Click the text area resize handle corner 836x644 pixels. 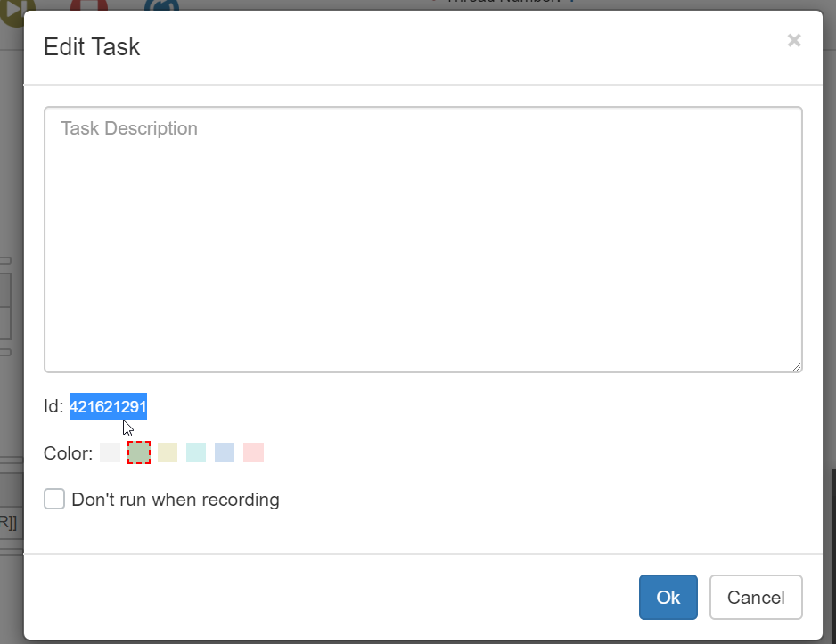[796, 366]
